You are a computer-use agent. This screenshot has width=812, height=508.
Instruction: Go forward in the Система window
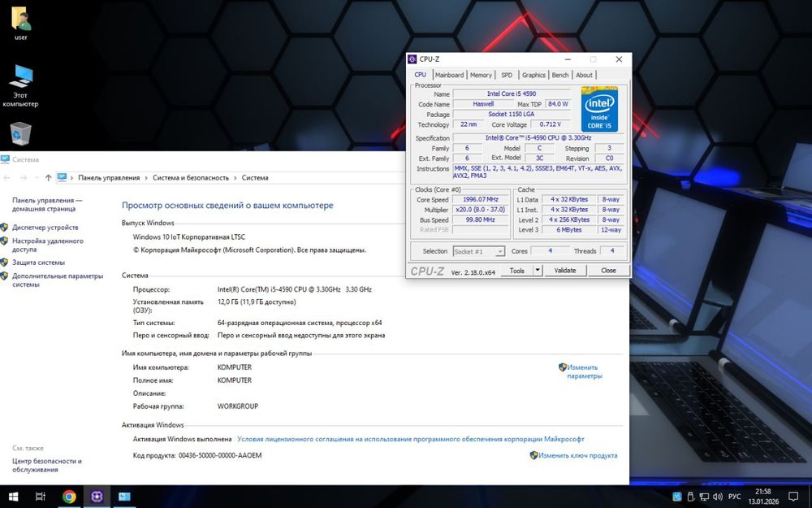coord(24,178)
